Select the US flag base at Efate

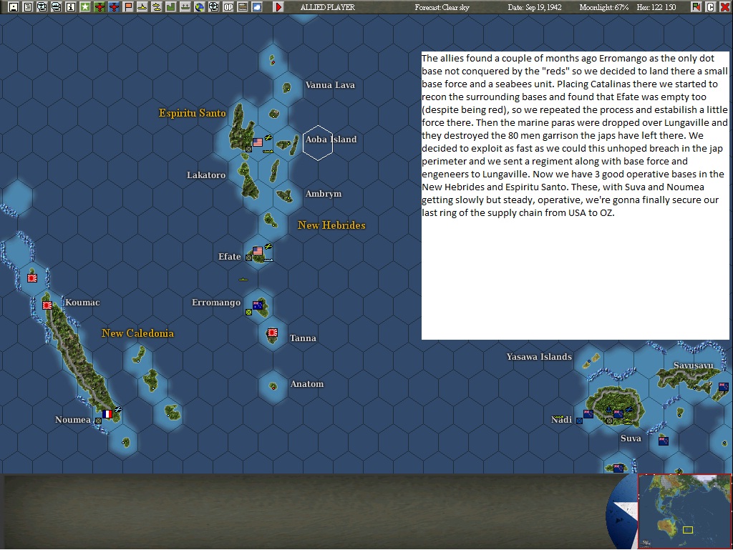tap(258, 251)
